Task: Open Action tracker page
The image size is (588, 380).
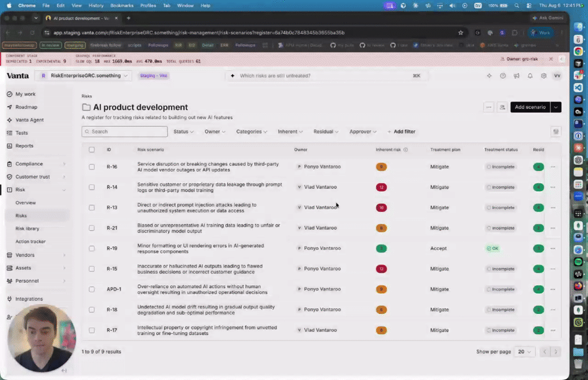Action: (30, 242)
